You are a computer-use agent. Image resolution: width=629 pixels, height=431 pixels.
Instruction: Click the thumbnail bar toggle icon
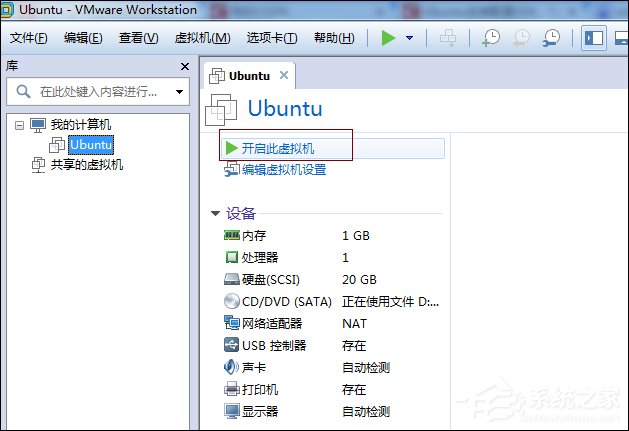click(x=621, y=38)
